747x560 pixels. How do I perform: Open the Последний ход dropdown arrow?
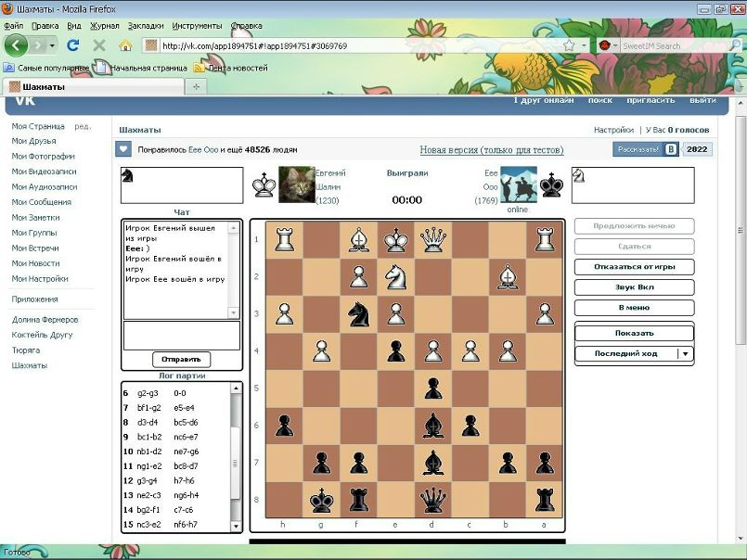click(685, 354)
